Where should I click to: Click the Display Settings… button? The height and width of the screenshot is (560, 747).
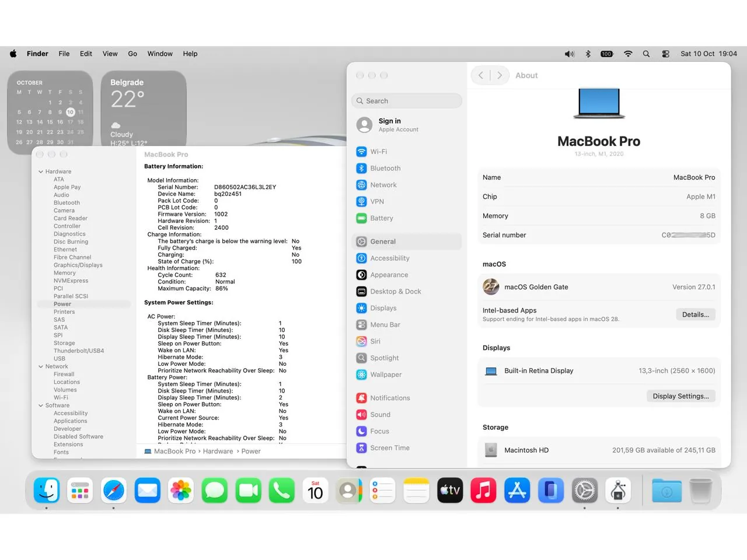tap(680, 396)
